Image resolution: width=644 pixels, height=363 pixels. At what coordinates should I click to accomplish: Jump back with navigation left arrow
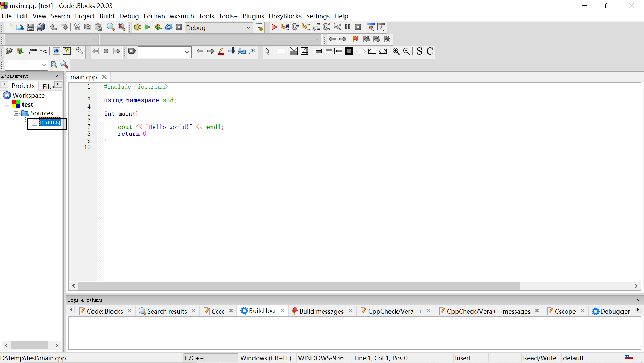click(x=332, y=39)
